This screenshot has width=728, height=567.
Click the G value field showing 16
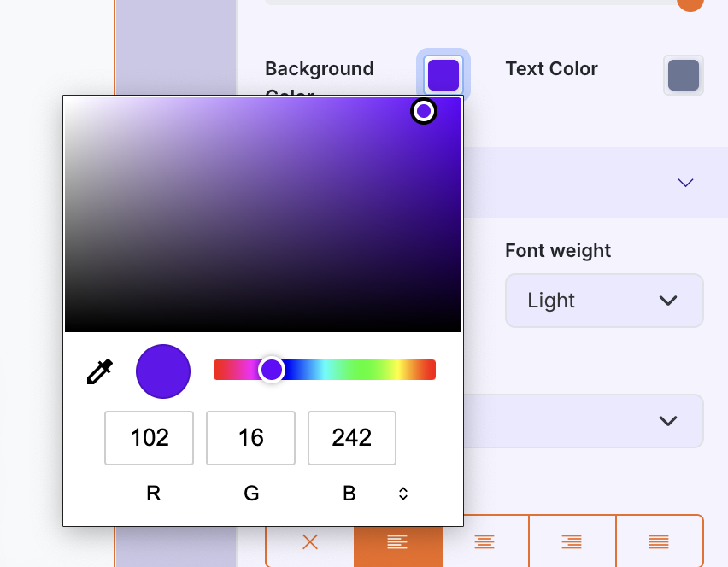[x=251, y=438]
